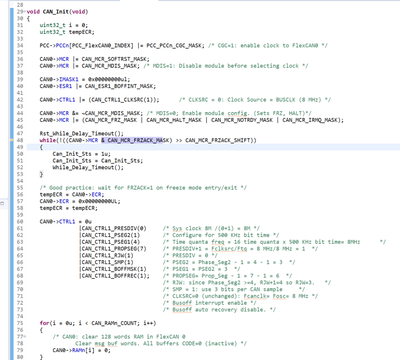400x360 pixels.
Task: Click the yellow marker beside line 48
Action: point(12,140)
